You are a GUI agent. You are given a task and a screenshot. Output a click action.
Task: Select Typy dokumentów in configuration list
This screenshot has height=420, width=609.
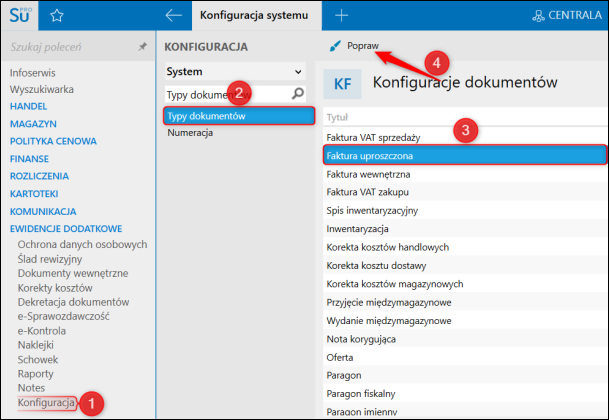click(x=239, y=116)
